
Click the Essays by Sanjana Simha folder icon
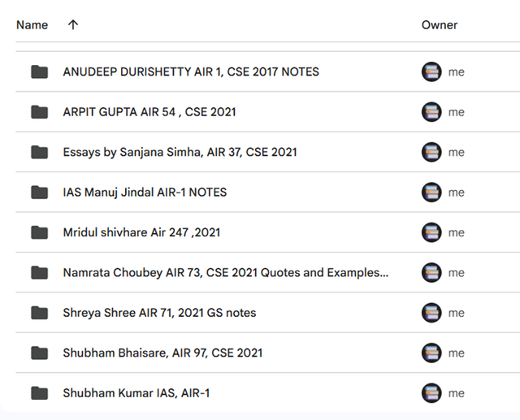[39, 152]
